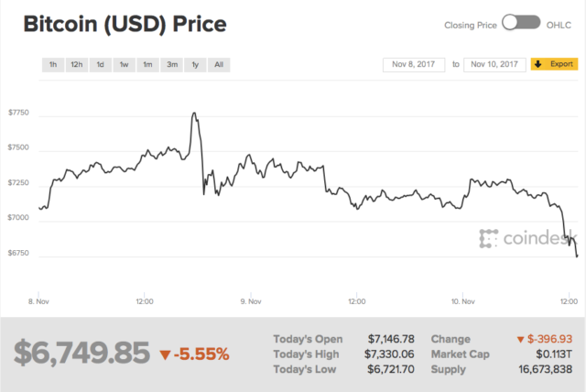
Task: Click the download arrow icon on Export
Action: 537,64
